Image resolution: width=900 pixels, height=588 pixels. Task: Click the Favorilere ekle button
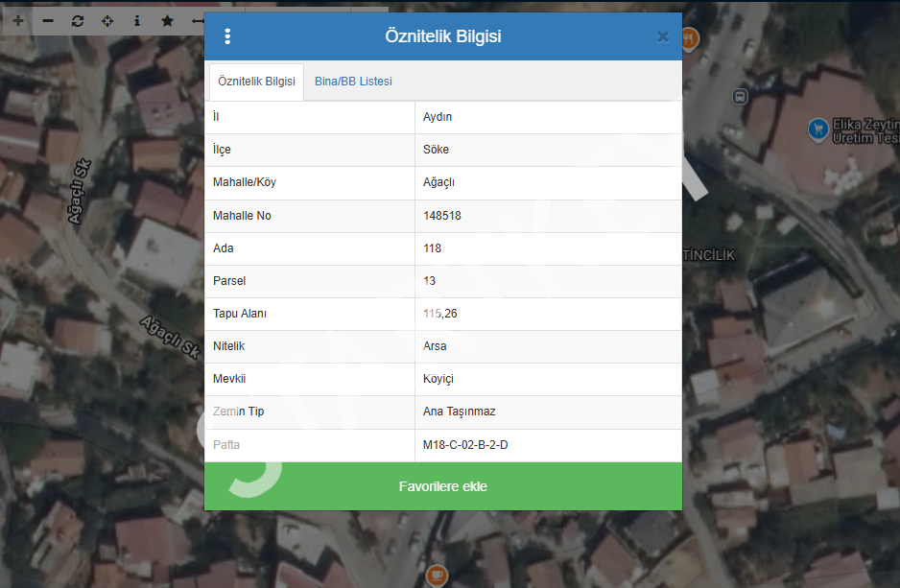click(x=443, y=486)
